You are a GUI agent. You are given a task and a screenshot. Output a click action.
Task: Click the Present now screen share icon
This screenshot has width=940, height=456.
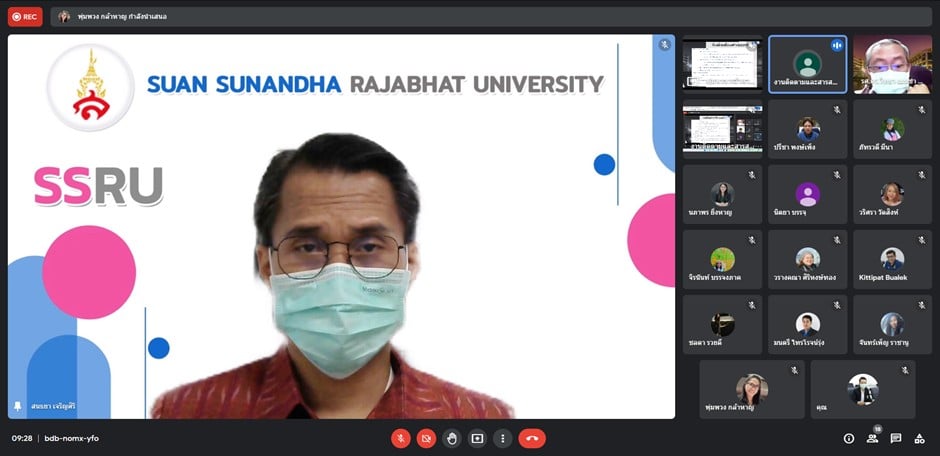click(477, 438)
